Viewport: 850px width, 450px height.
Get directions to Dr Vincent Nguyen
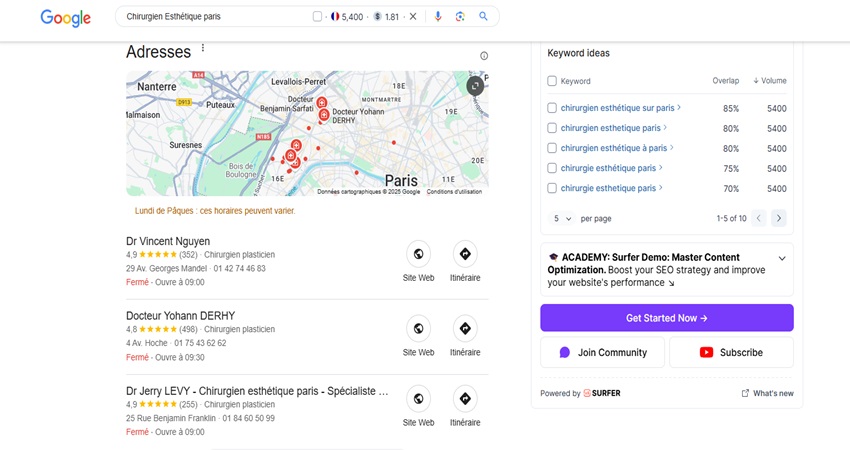coord(465,254)
